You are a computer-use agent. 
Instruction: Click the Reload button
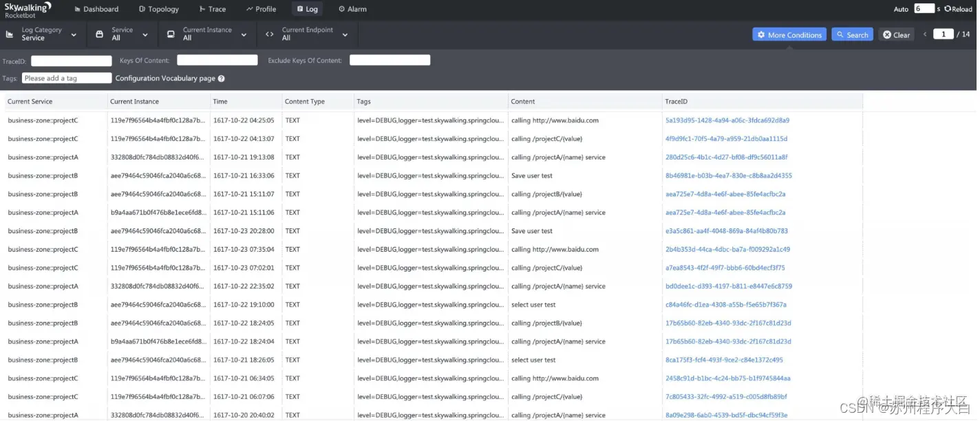[x=958, y=10]
